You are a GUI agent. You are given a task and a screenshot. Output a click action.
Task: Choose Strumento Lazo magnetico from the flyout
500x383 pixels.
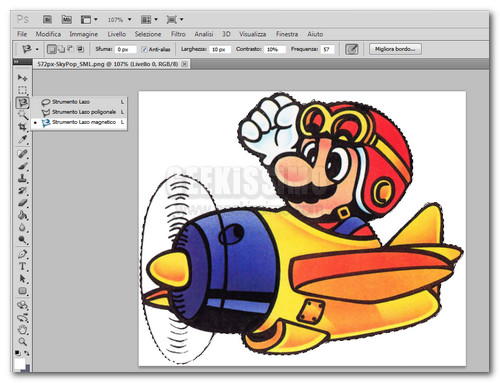[80, 122]
